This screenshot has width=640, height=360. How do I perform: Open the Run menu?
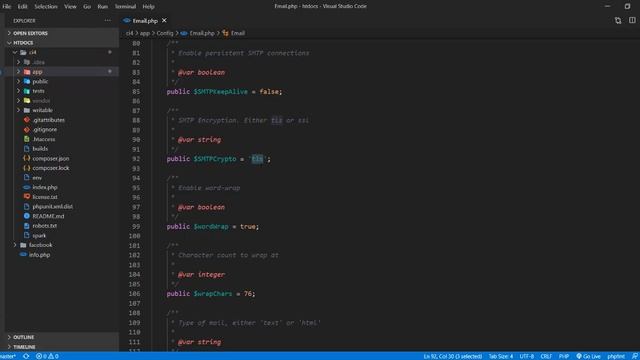(103, 7)
